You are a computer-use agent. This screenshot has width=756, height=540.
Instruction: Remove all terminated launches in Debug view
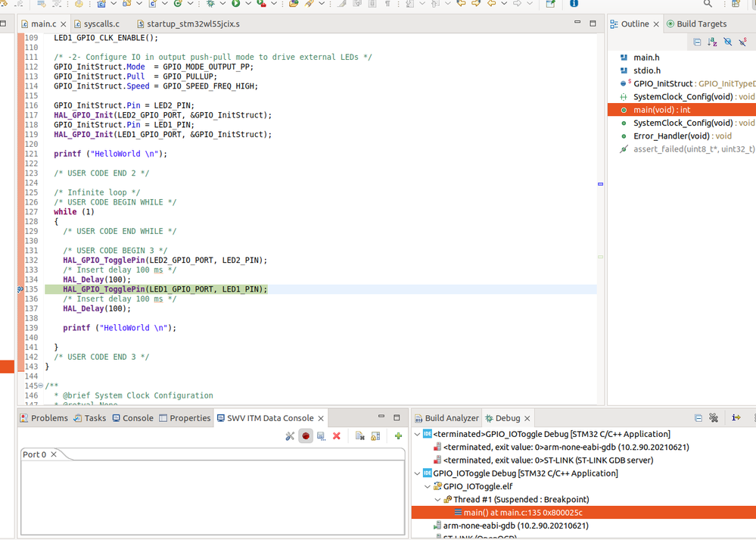click(714, 418)
